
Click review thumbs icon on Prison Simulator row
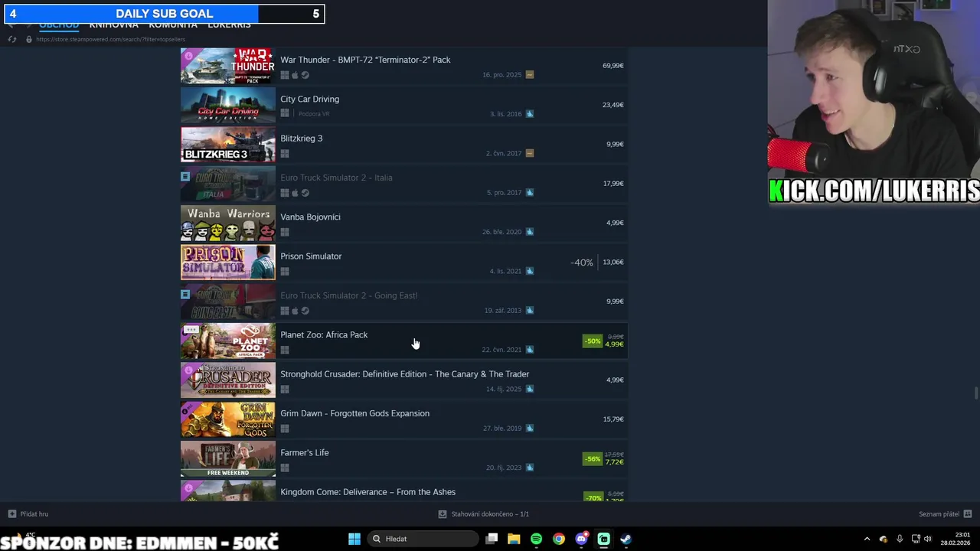[x=530, y=271]
